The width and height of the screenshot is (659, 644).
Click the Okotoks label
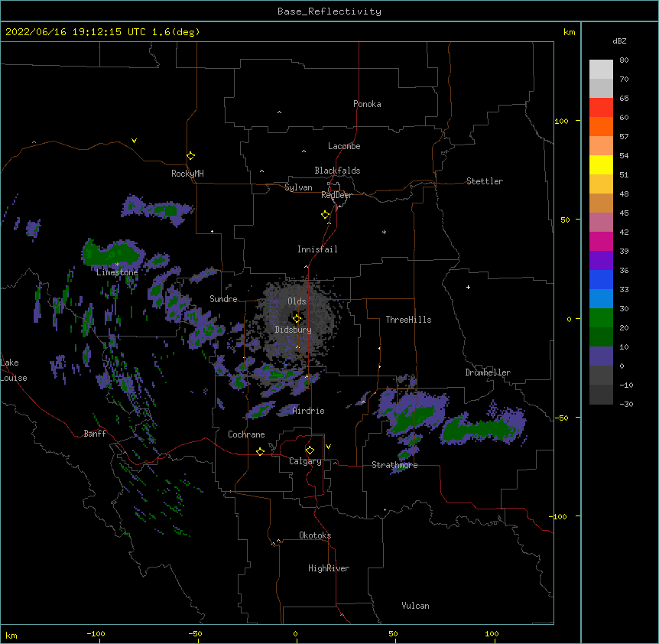click(x=315, y=535)
